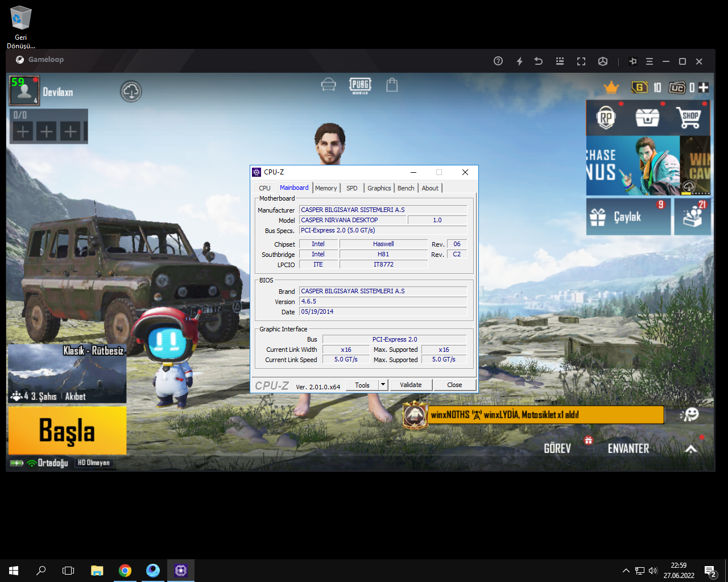728x582 pixels.
Task: Open the Gameloop hamburger menu
Action: pos(650,61)
